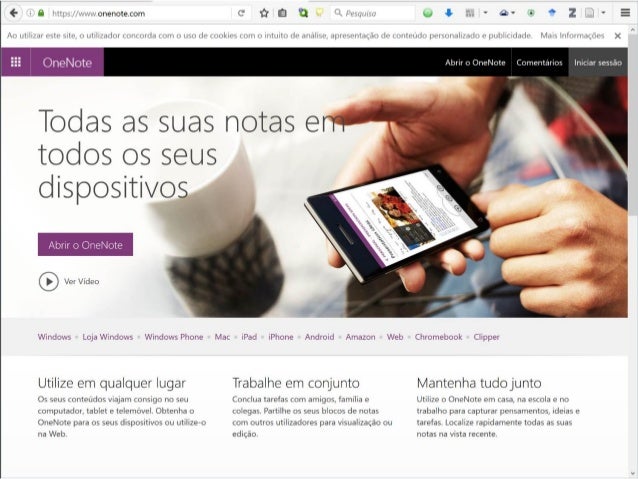The width and height of the screenshot is (638, 479).
Task: Click the phone image in the hero banner
Action: 397,223
